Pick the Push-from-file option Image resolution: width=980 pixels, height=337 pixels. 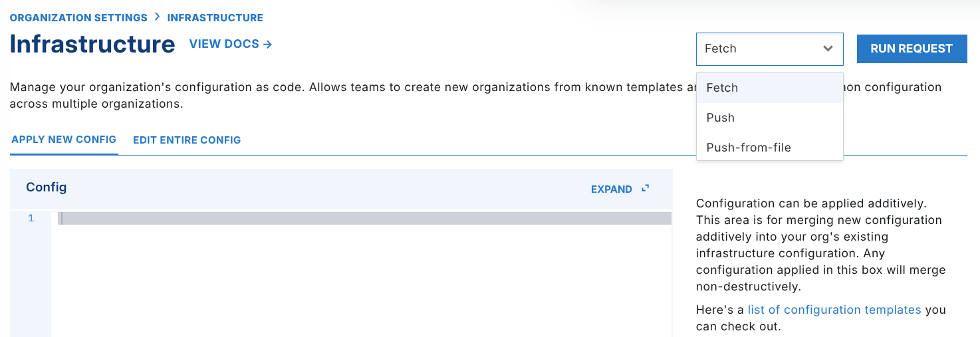(749, 148)
